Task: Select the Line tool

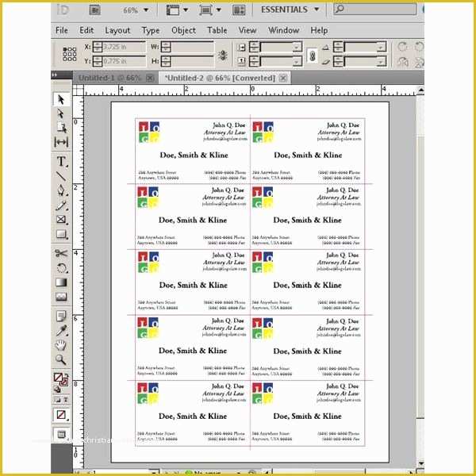Action: pyautogui.click(x=61, y=176)
